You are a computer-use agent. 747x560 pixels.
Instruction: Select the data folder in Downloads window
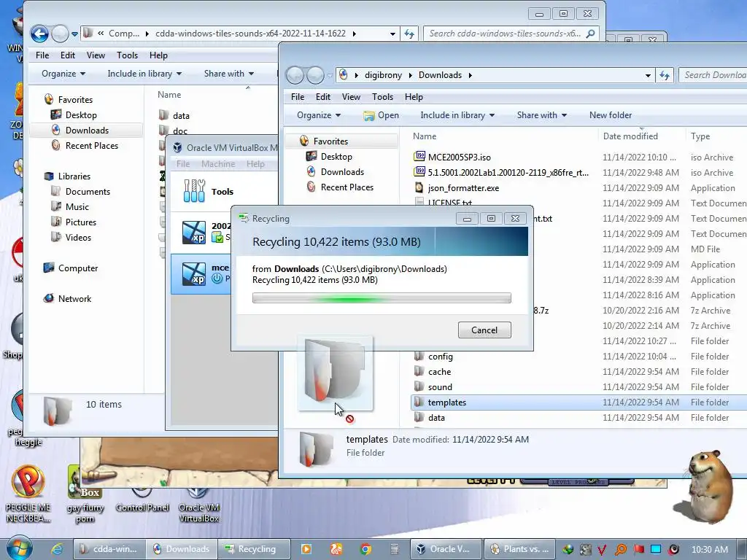(x=436, y=418)
